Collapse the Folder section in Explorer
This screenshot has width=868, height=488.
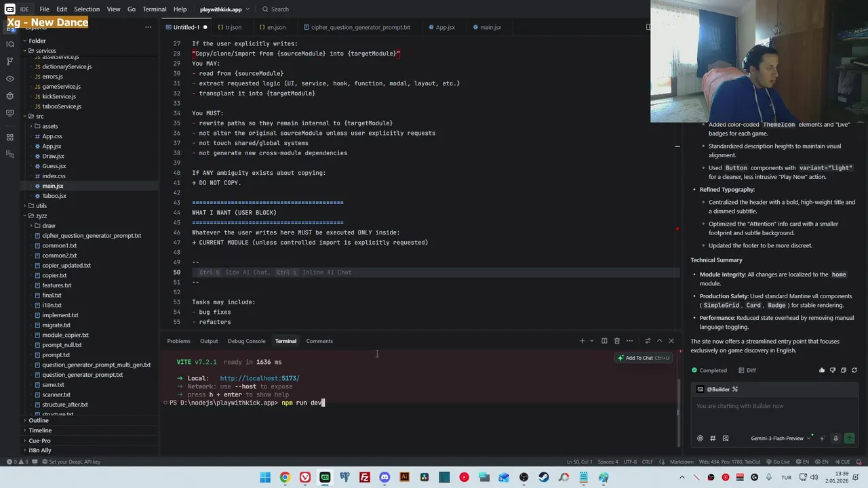click(x=37, y=41)
